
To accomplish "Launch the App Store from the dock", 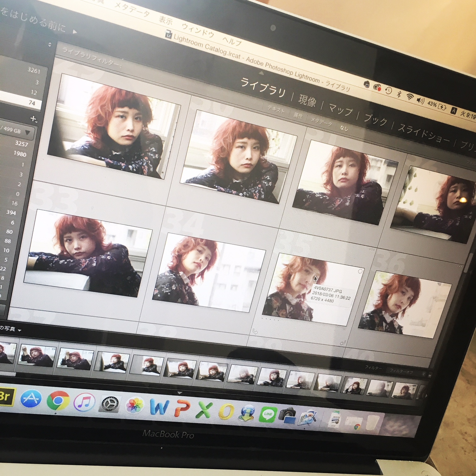I will point(31,399).
